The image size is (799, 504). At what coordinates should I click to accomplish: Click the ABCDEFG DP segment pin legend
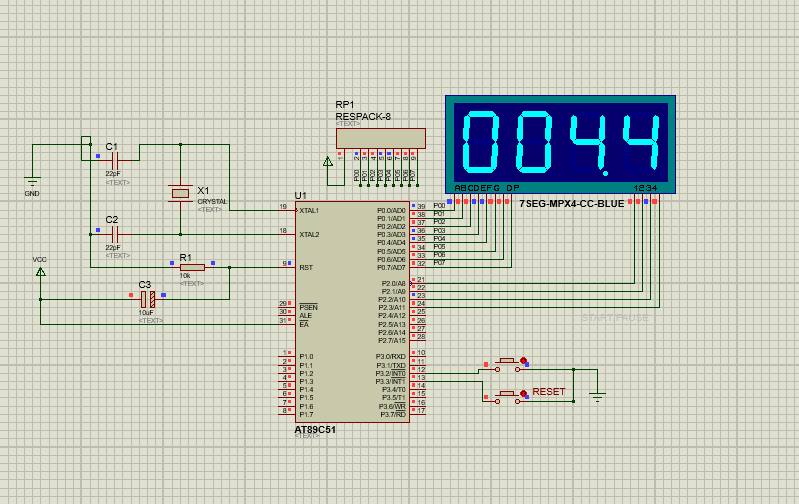[x=487, y=188]
